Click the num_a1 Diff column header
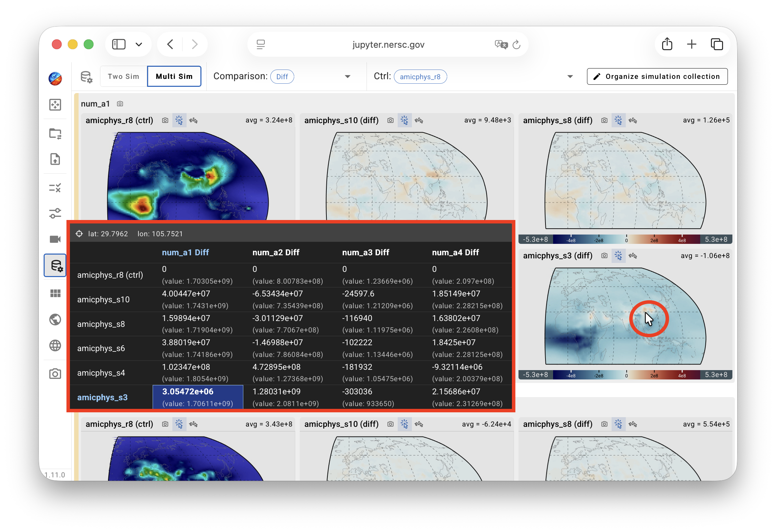Image resolution: width=776 pixels, height=532 pixels. coord(185,253)
